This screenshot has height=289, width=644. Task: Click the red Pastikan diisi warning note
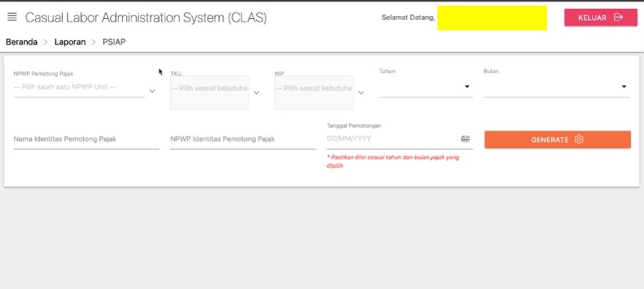click(393, 162)
